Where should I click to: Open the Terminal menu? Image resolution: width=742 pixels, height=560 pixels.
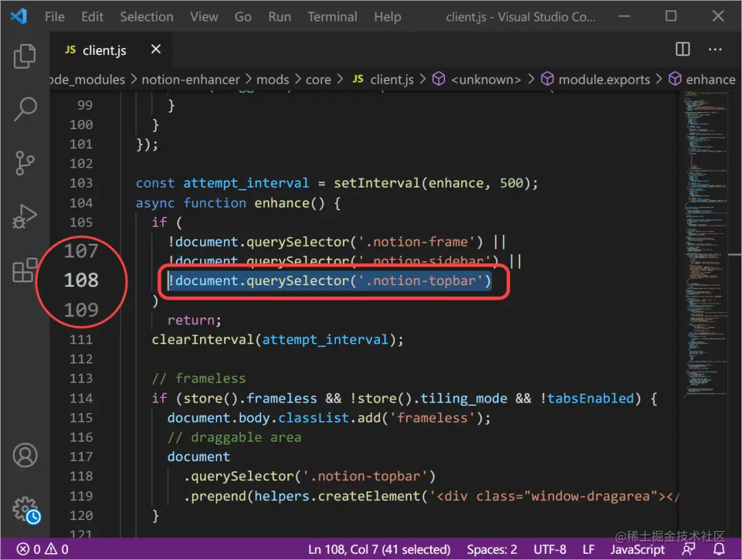[x=333, y=17]
